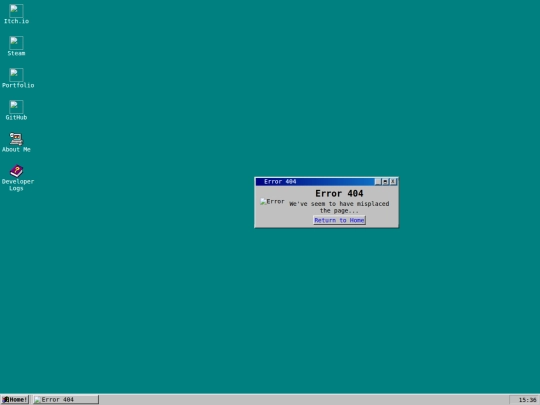Click the Error 404 window title bar
Image resolution: width=540 pixels, height=405 pixels.
coord(315,181)
